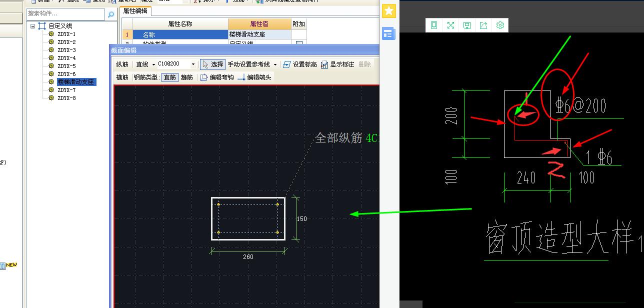Click the gear icon beside ZDYX-4
Image resolution: width=644 pixels, height=308 pixels.
[x=51, y=58]
